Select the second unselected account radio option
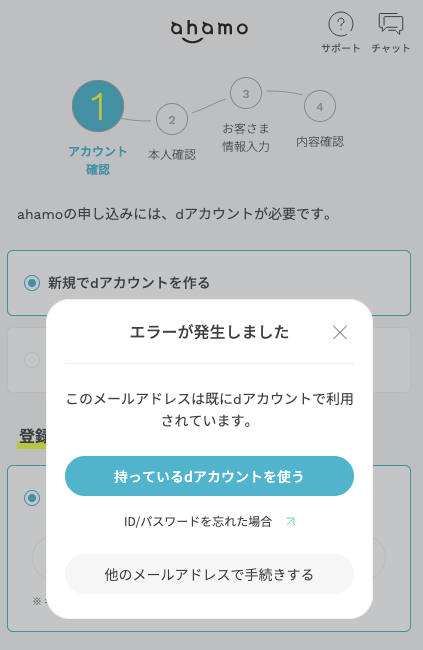 (32, 360)
